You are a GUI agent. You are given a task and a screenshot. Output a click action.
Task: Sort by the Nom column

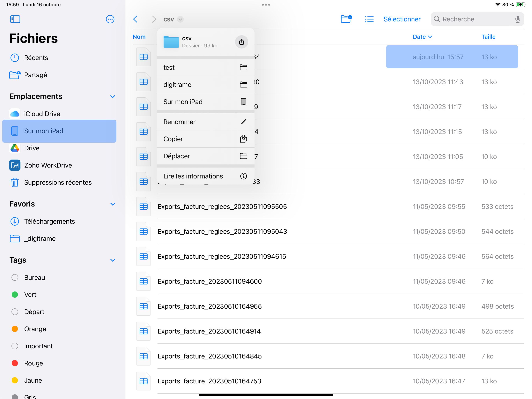139,37
